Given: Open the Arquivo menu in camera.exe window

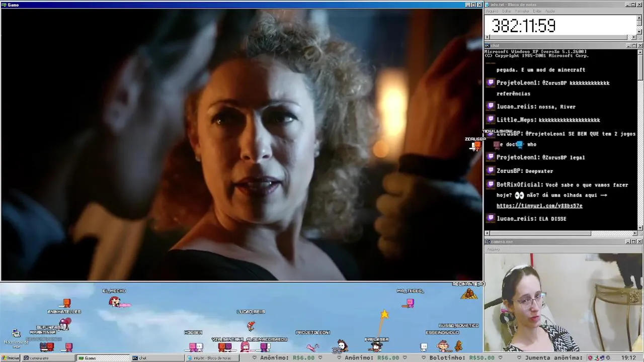Looking at the screenshot, I should coord(493,249).
